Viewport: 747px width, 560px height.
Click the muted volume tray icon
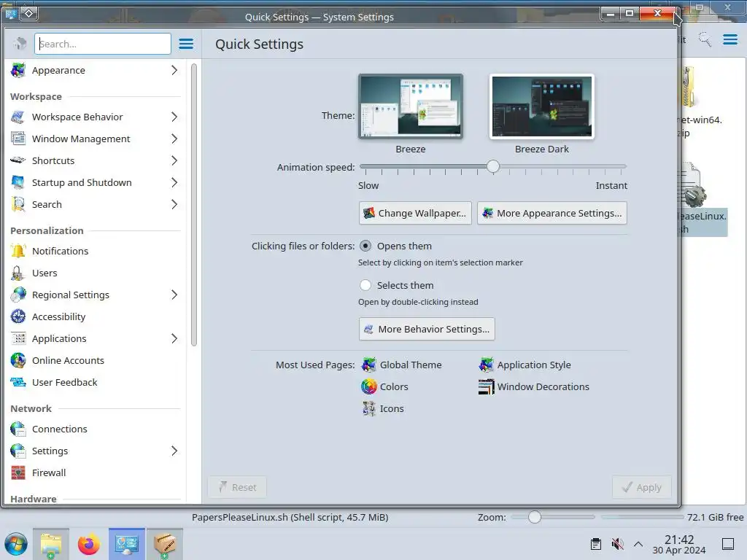click(617, 544)
